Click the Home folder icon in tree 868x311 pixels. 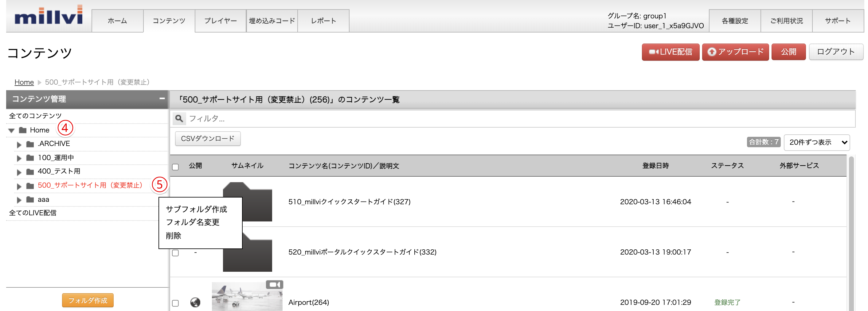tap(23, 130)
